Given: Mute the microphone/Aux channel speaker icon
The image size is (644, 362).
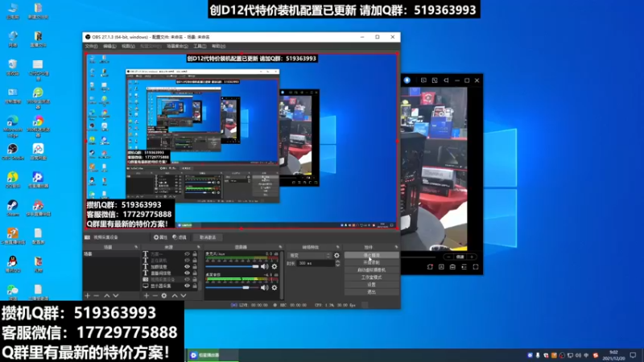Looking at the screenshot, I should point(265,267).
